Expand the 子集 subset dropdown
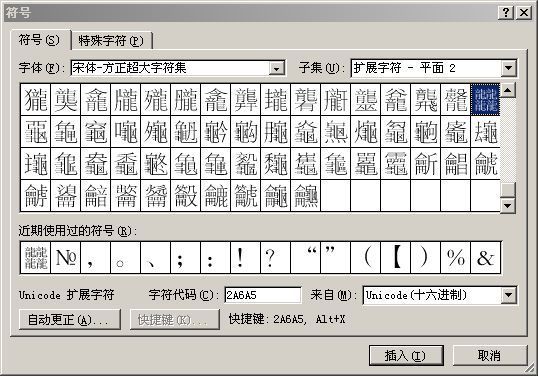 point(508,68)
